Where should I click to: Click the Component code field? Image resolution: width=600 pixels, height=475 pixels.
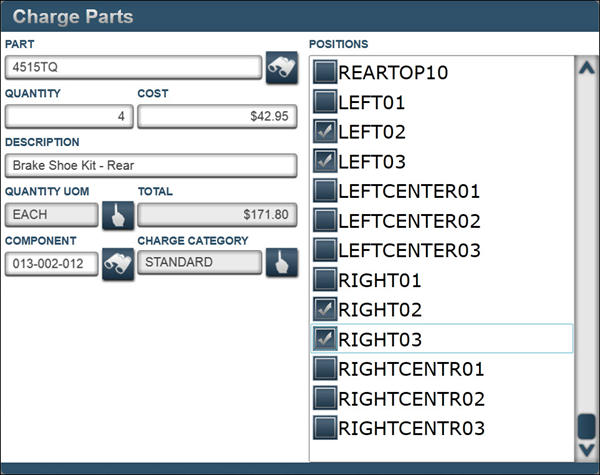tap(51, 264)
